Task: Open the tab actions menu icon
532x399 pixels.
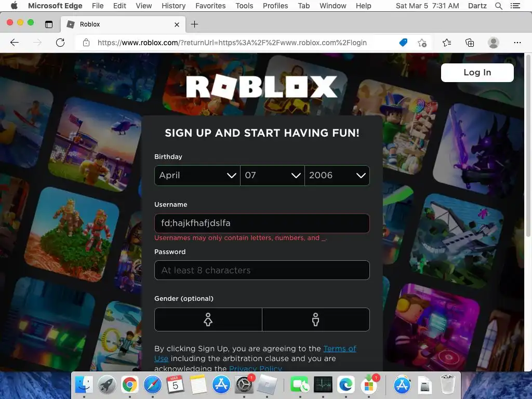Action: click(49, 24)
